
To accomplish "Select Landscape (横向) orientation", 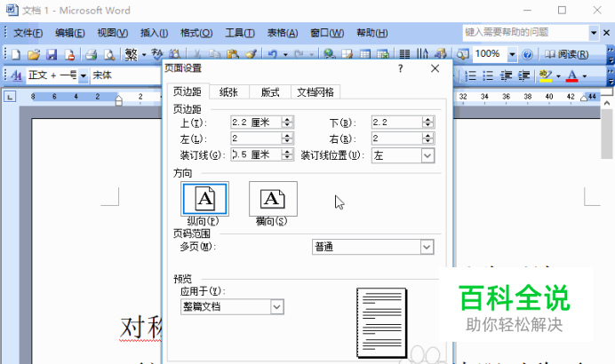I will click(x=273, y=199).
